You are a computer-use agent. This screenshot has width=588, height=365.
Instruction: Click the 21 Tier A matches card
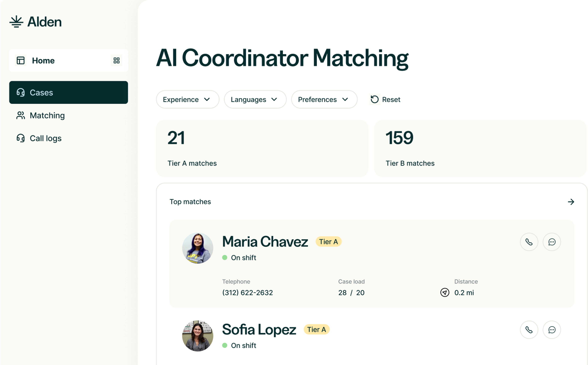pos(262,148)
